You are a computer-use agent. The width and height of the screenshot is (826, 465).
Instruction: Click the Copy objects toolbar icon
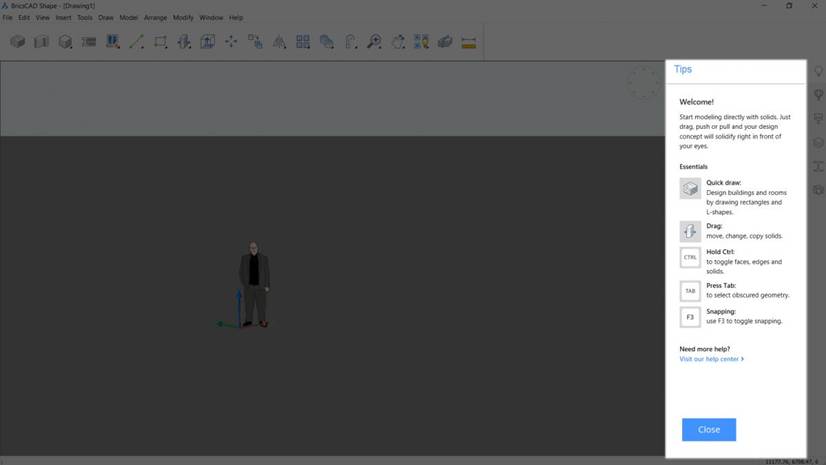tap(255, 42)
